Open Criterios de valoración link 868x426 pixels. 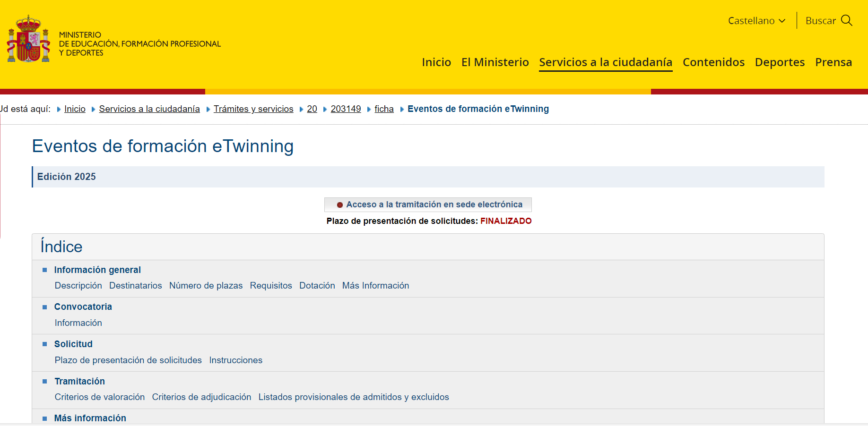pos(100,397)
